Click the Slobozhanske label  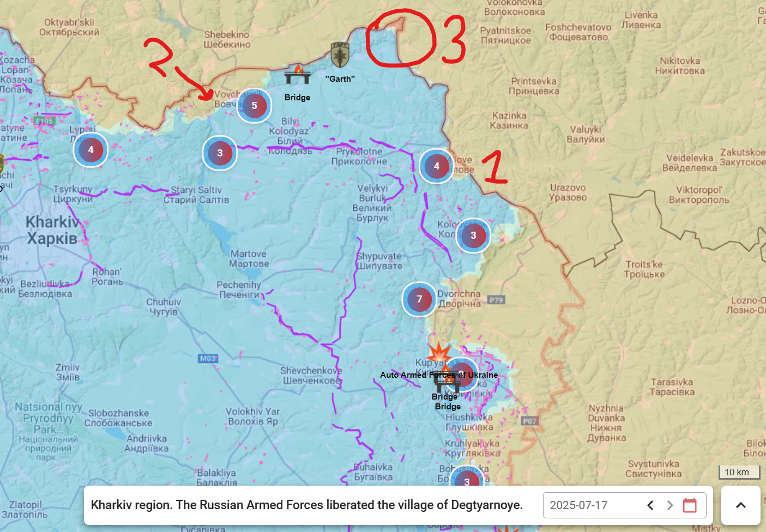(x=118, y=418)
